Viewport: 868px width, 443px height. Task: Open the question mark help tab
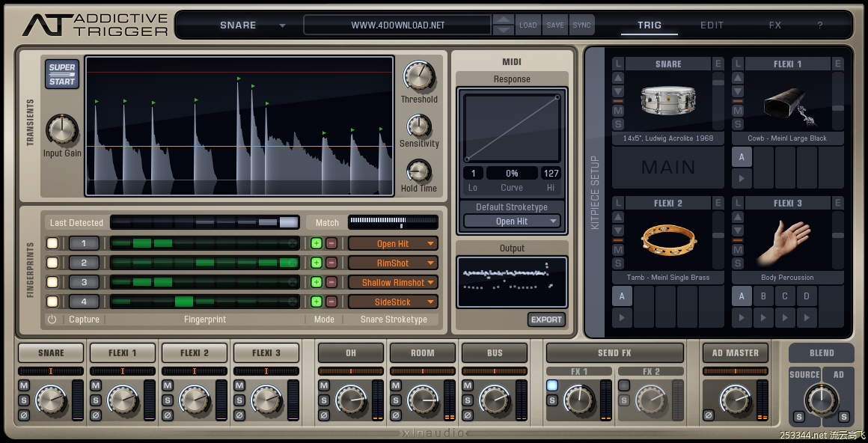pos(820,25)
